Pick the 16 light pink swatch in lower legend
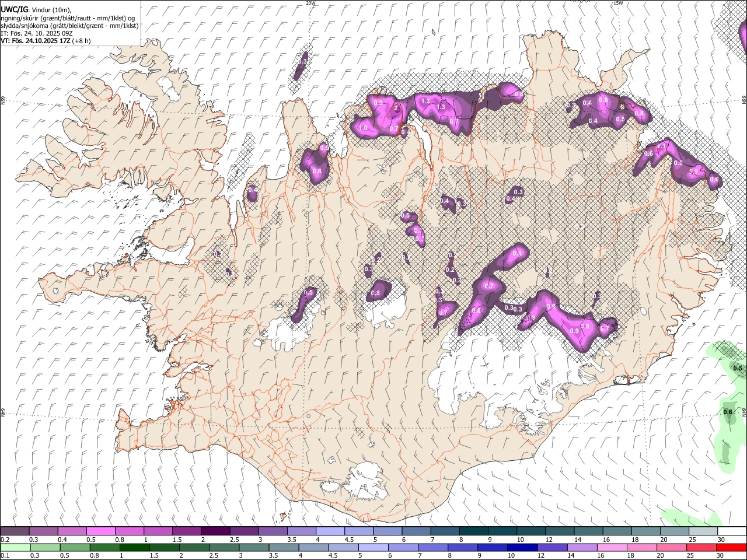This screenshot has width=747, height=560. click(611, 547)
